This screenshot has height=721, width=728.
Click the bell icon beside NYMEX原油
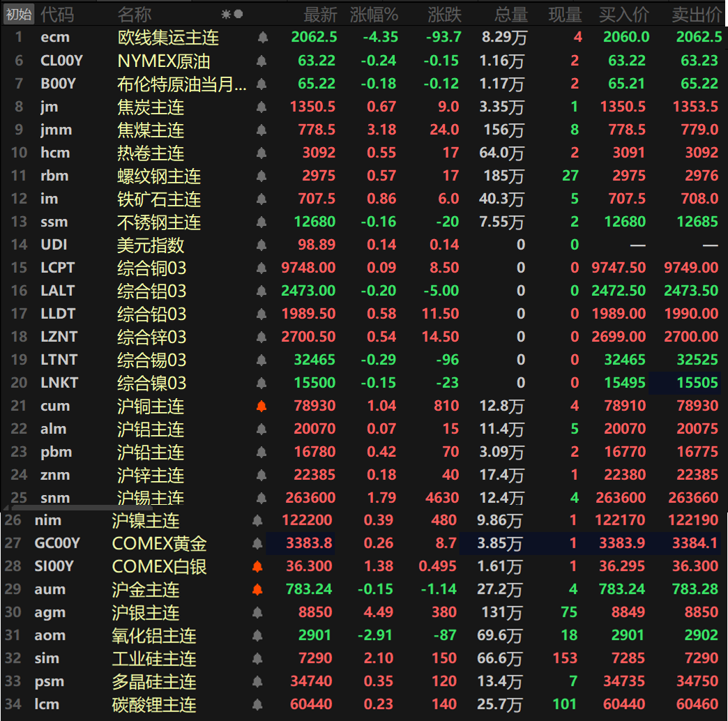262,61
